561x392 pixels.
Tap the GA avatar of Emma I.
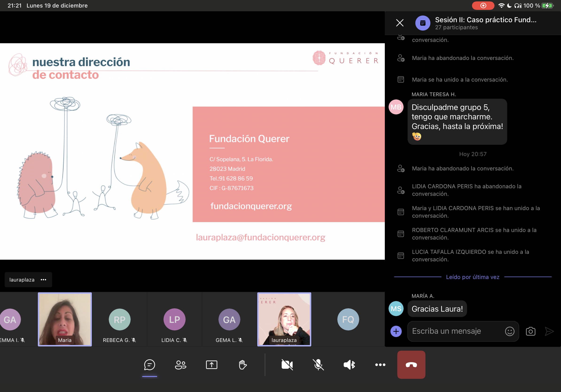[x=10, y=319]
